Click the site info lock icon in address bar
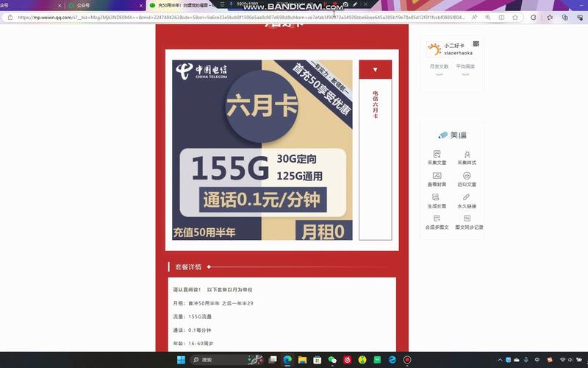Screen dimensions: 588x368 point(10,17)
